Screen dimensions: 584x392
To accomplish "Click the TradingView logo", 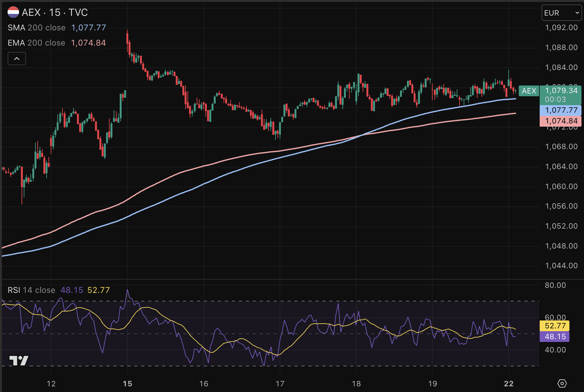I will [x=19, y=360].
